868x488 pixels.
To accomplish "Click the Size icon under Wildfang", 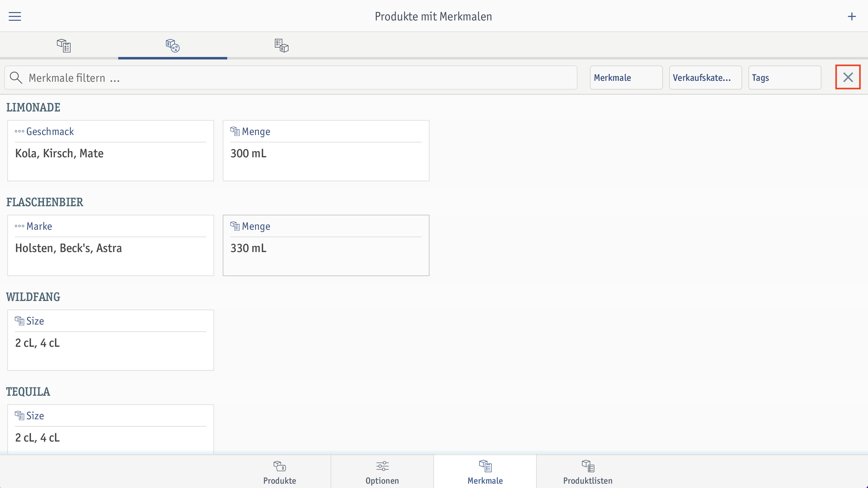I will pyautogui.click(x=20, y=320).
